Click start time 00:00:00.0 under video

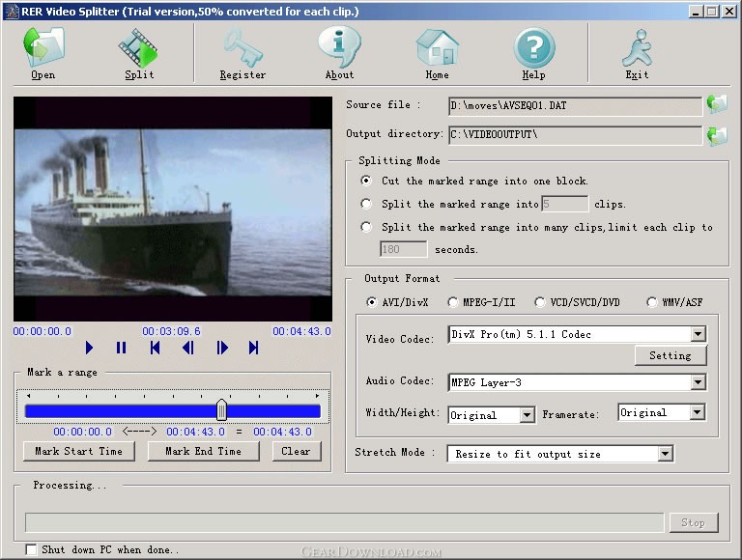43,331
